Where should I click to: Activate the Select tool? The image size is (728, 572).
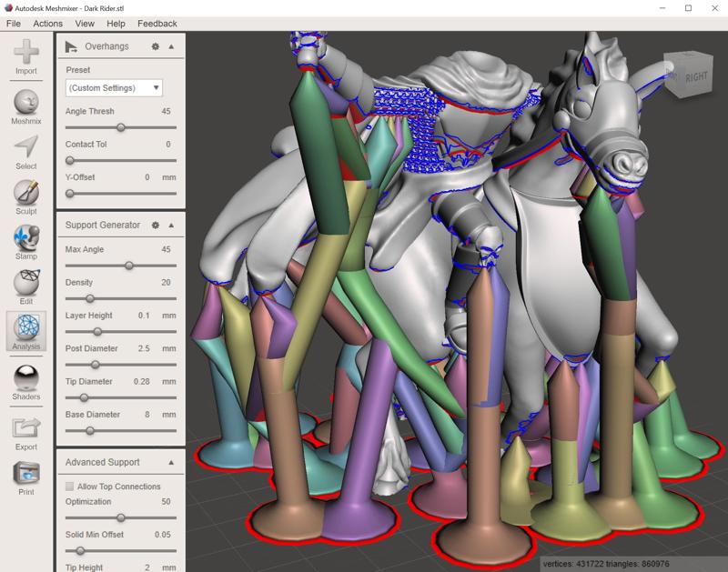(25, 147)
